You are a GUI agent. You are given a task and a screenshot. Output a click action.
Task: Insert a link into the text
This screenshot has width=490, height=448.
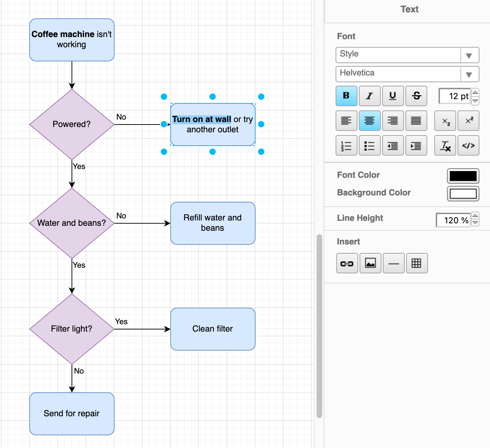[347, 263]
